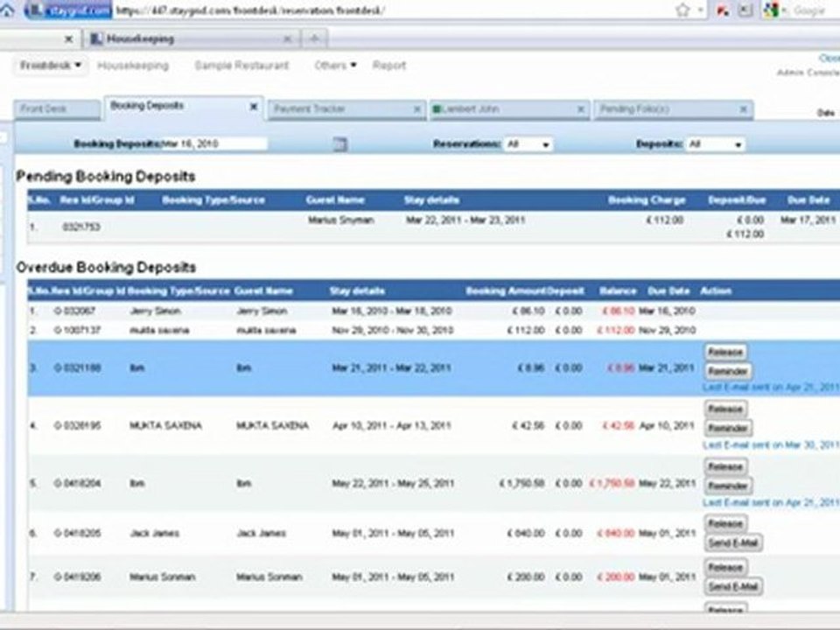Screen dimensions: 840x630
Task: Click the browser home icon
Action: point(6,10)
